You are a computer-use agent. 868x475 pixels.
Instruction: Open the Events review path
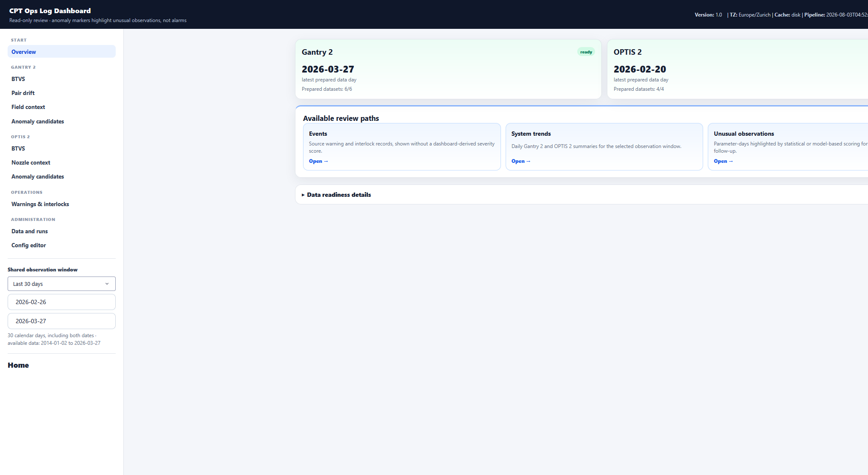318,161
